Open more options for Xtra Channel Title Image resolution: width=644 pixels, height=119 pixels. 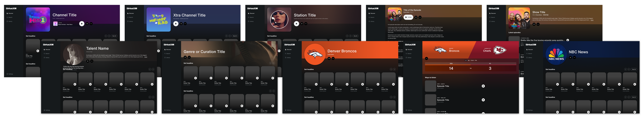pyautogui.click(x=185, y=24)
